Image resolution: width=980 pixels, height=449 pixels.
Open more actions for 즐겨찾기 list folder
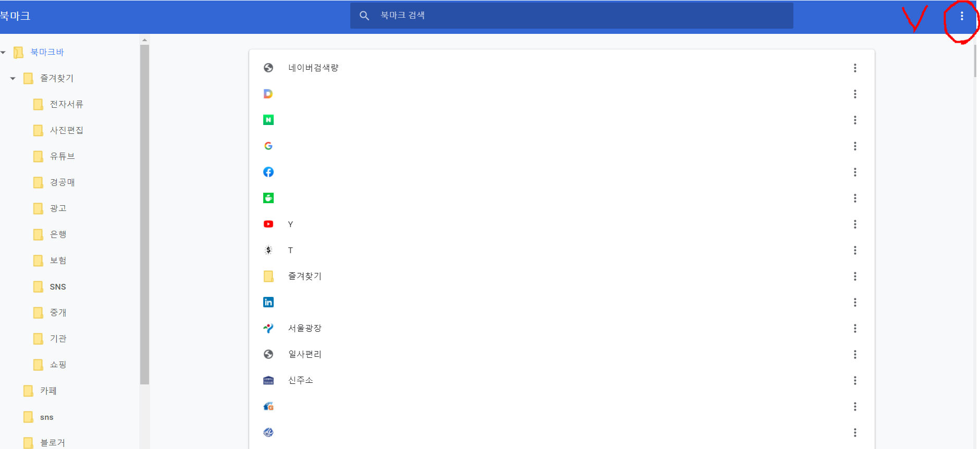click(x=855, y=276)
